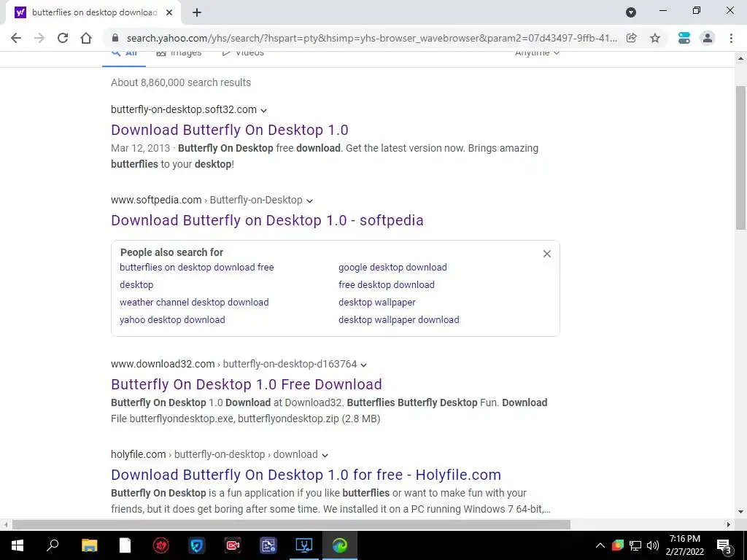747x560 pixels.
Task: Open the tab search dropdown circle
Action: (x=631, y=13)
